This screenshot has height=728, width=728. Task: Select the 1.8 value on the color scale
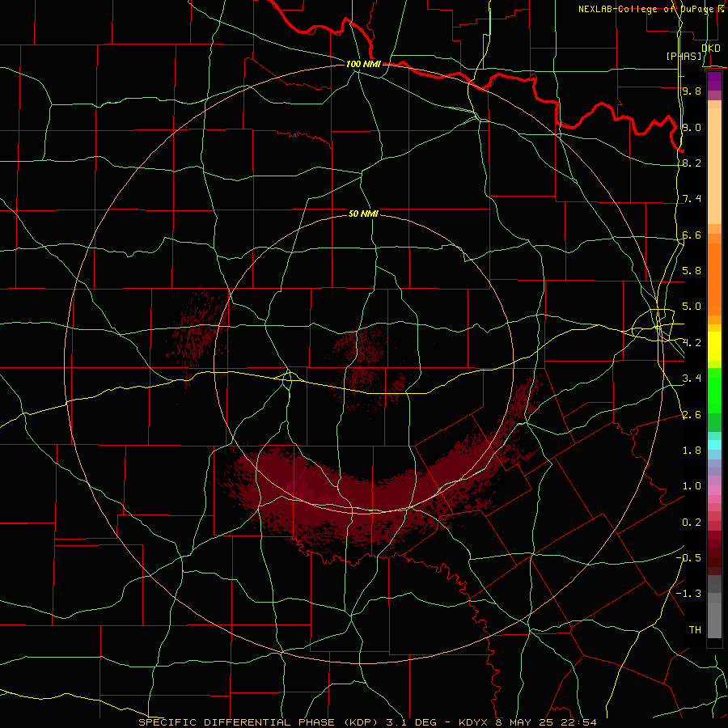point(692,451)
